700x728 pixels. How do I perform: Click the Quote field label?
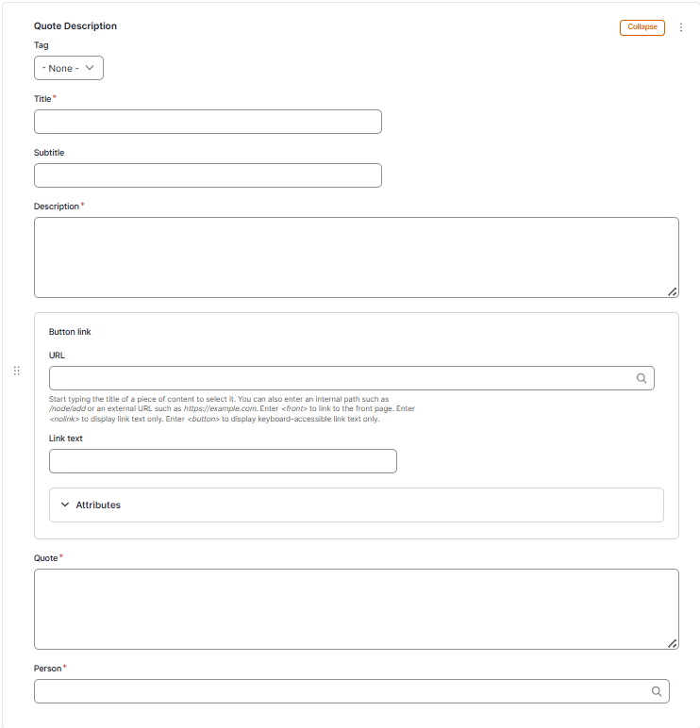[x=46, y=558]
